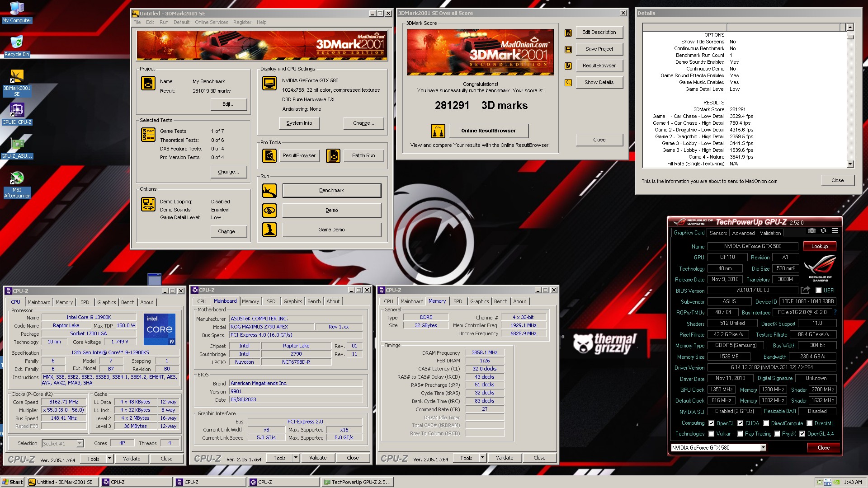Click the Save Project floppy disk icon

click(x=568, y=49)
